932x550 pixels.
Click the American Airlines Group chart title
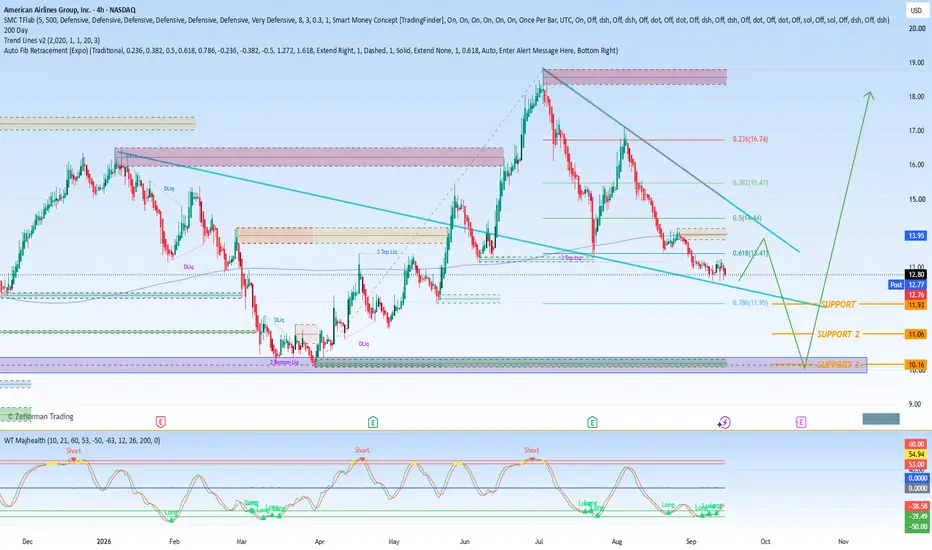(70, 10)
